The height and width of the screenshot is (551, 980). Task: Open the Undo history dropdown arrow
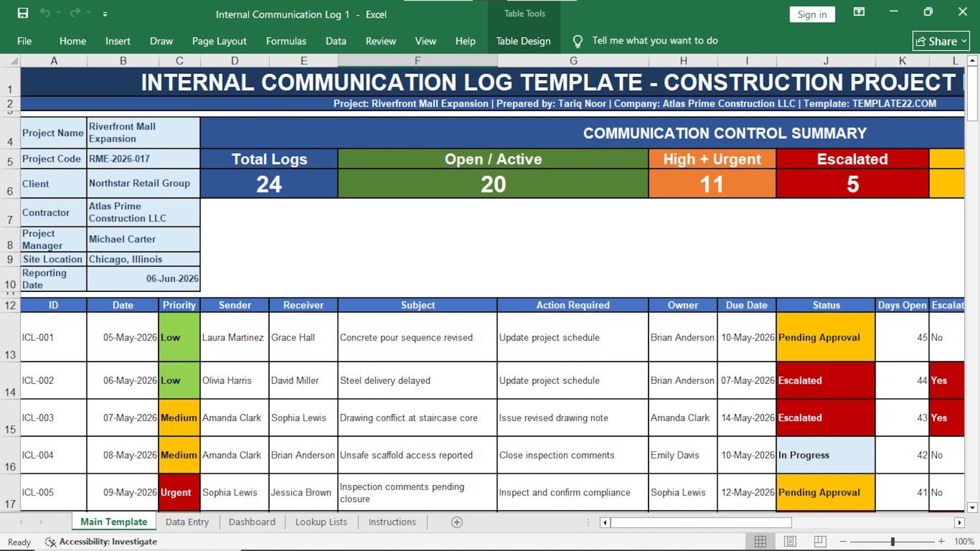pyautogui.click(x=59, y=13)
